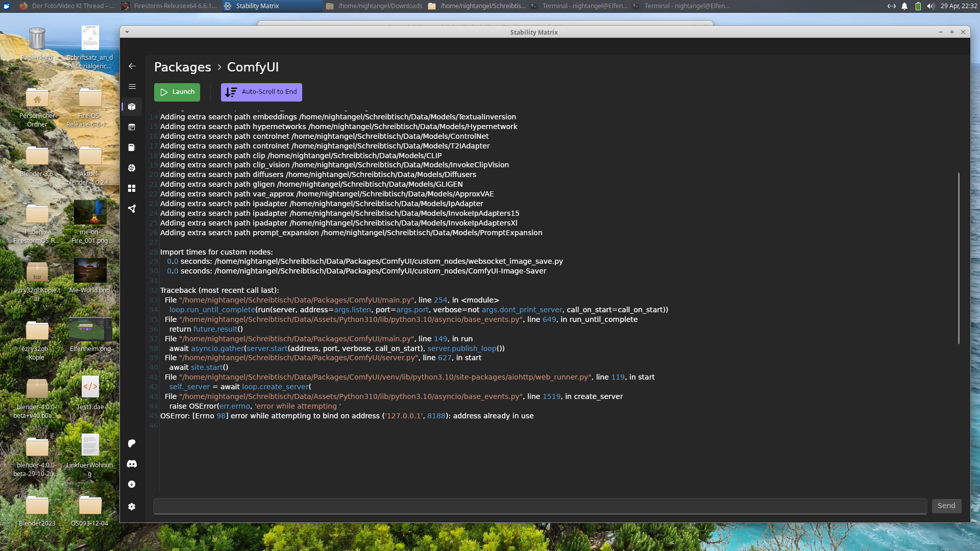Click the Packages breadcrumb link
980x551 pixels.
(182, 67)
